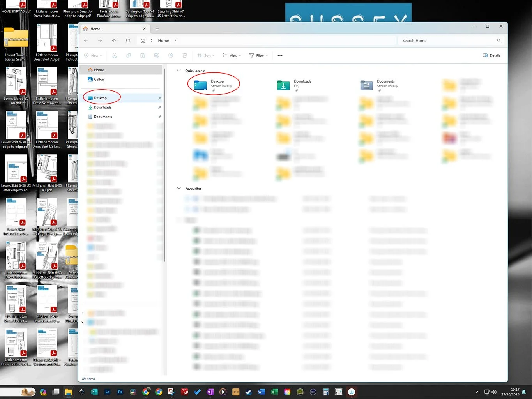This screenshot has width=532, height=399.
Task: Launch Photoshop from the taskbar
Action: click(120, 392)
